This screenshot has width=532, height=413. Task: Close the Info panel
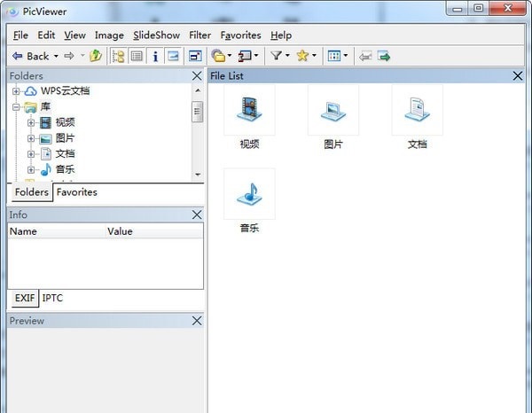click(x=197, y=214)
